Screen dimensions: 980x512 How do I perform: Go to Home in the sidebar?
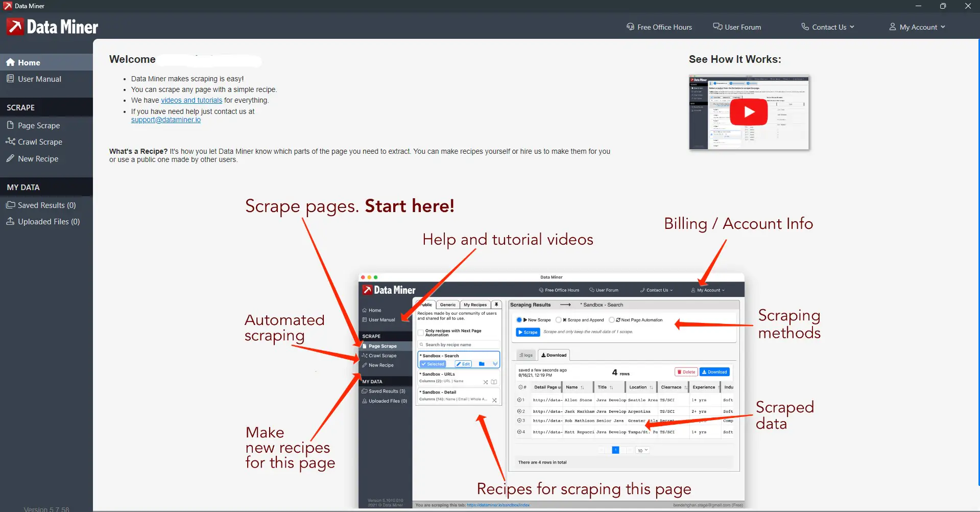(46, 62)
